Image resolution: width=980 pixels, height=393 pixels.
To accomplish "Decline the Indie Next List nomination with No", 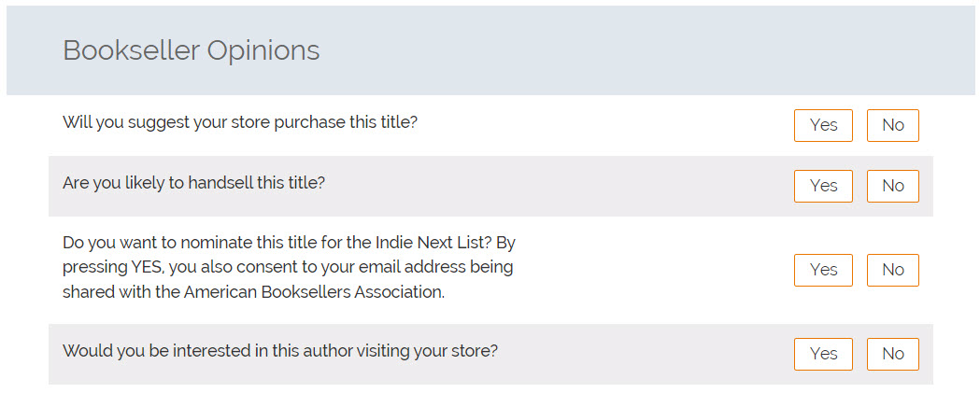I will (x=892, y=270).
